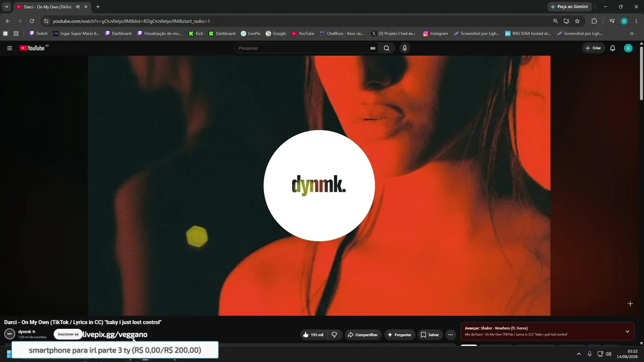The width and height of the screenshot is (644, 362).
Task: Open the YouTube account avatar menu
Action: tap(628, 48)
